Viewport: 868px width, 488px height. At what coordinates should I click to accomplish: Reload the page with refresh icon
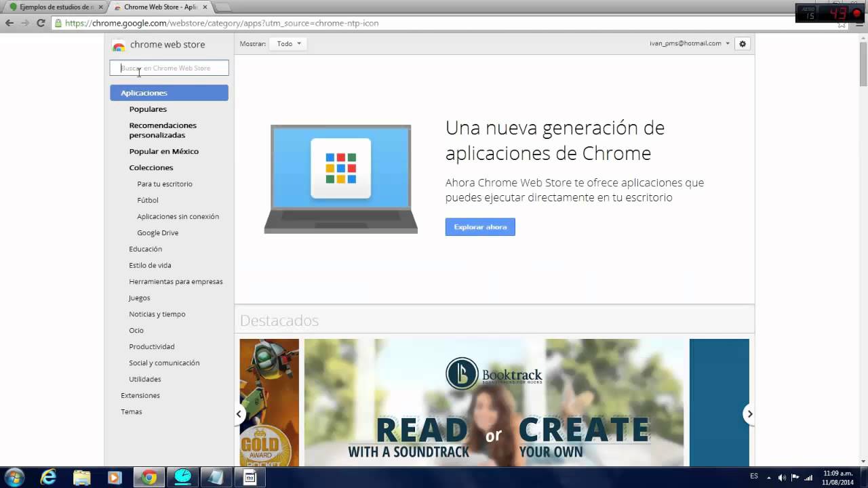(41, 23)
